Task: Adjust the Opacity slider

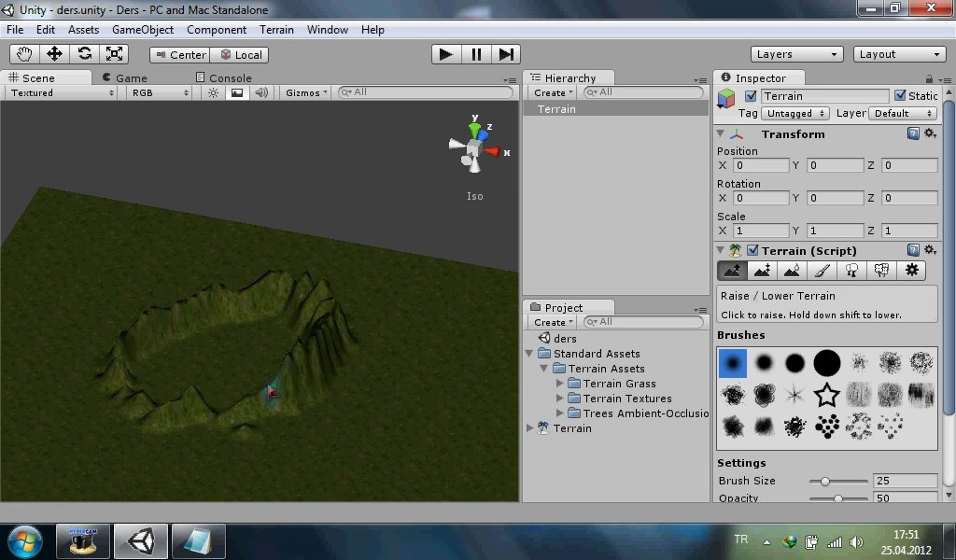Action: pyautogui.click(x=838, y=498)
